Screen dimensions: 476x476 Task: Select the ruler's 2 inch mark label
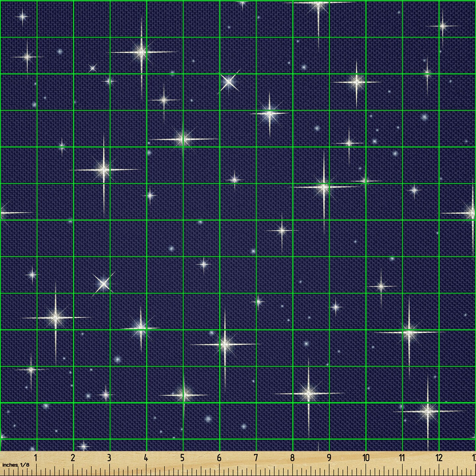pyautogui.click(x=73, y=458)
